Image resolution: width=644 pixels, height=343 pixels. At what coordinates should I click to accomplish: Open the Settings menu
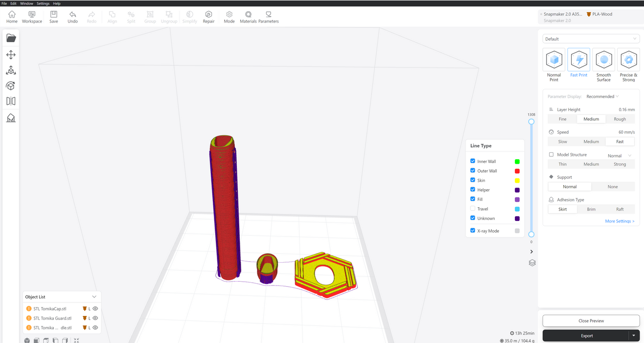point(43,3)
